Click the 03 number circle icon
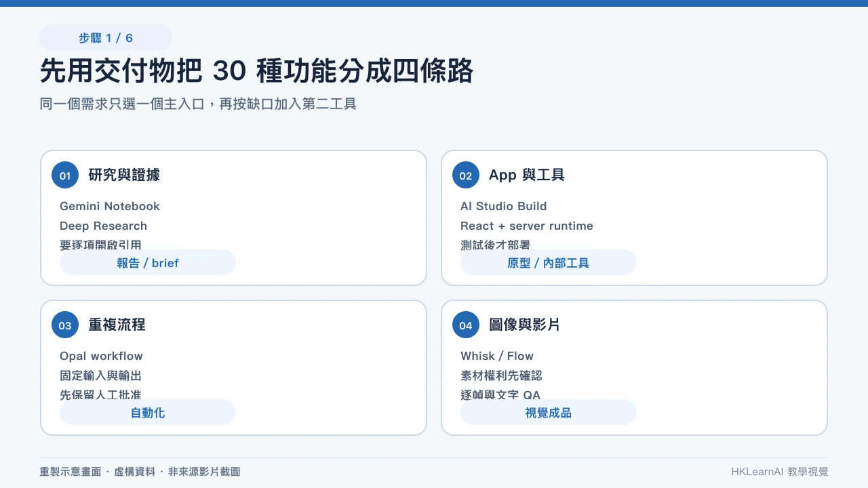Screen dimensions: 868x488 [65, 325]
